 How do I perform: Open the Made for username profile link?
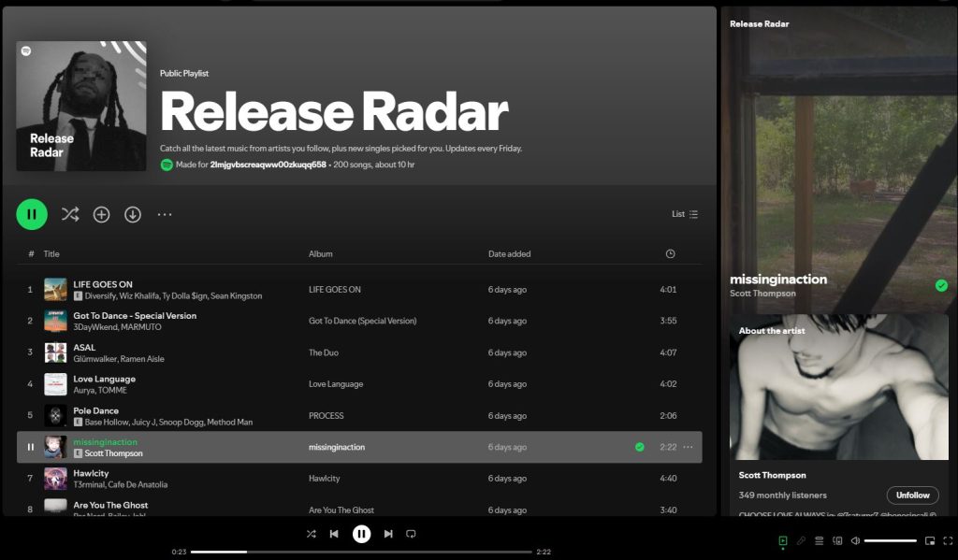pos(269,165)
